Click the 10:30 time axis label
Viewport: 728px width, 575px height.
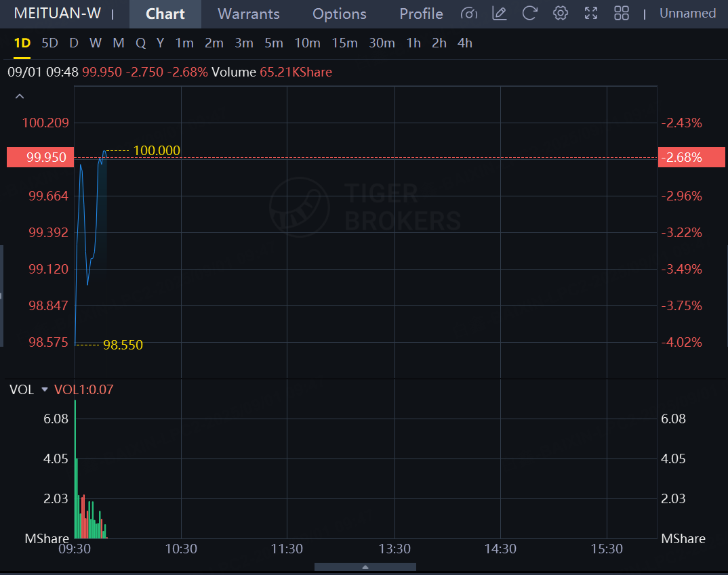coord(181,549)
